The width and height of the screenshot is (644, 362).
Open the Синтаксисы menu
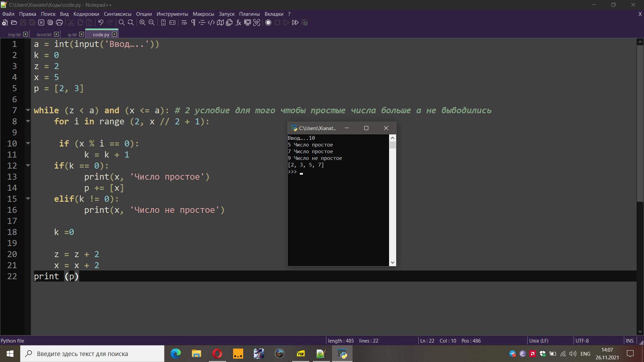(117, 14)
